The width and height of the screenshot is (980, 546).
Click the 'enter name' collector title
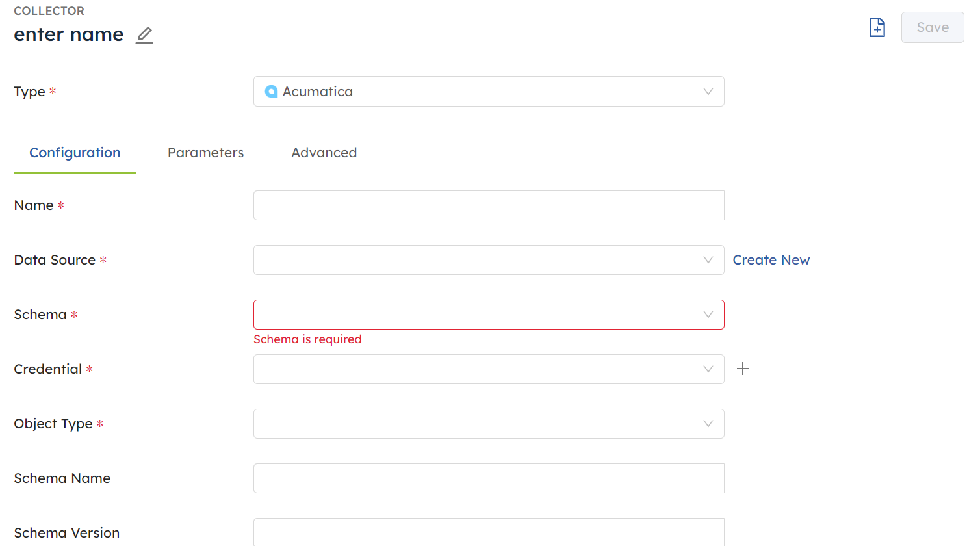click(x=69, y=34)
